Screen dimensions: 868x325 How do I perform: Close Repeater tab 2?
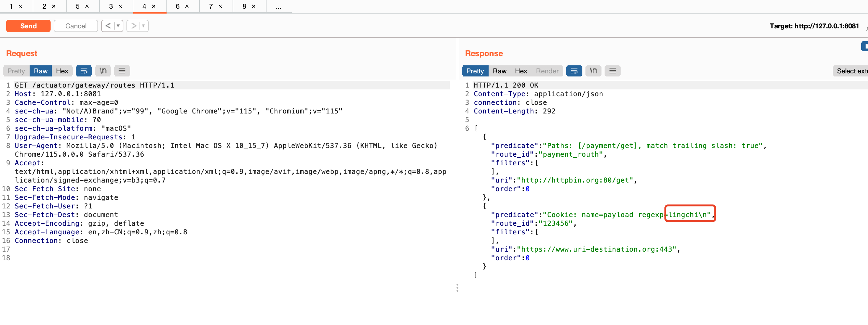pyautogui.click(x=54, y=6)
